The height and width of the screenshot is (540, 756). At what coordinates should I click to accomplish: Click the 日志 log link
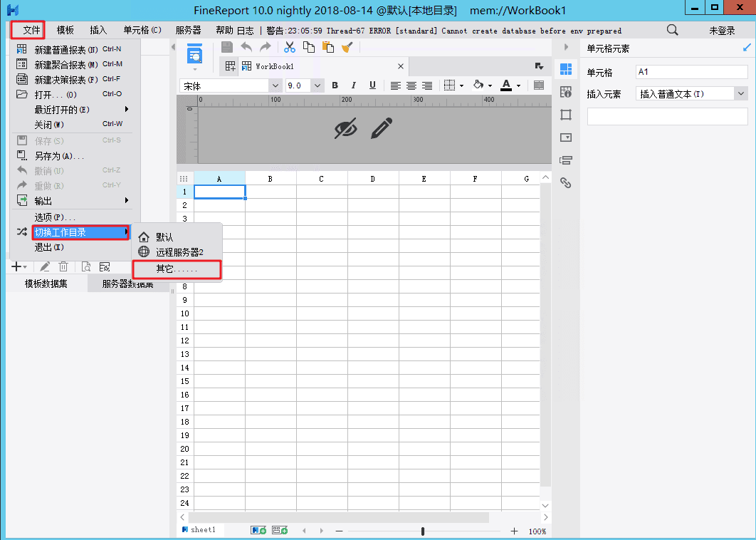tap(246, 31)
